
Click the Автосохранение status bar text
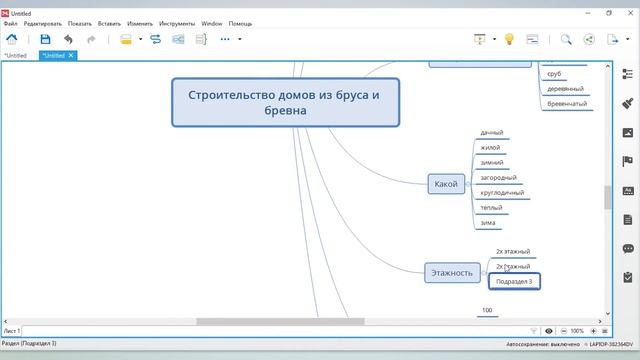pyautogui.click(x=543, y=344)
